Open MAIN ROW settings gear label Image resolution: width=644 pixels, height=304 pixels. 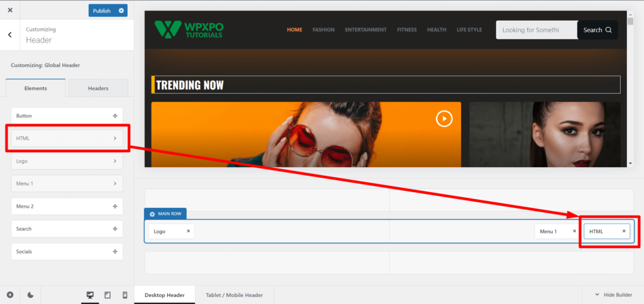pos(165,214)
